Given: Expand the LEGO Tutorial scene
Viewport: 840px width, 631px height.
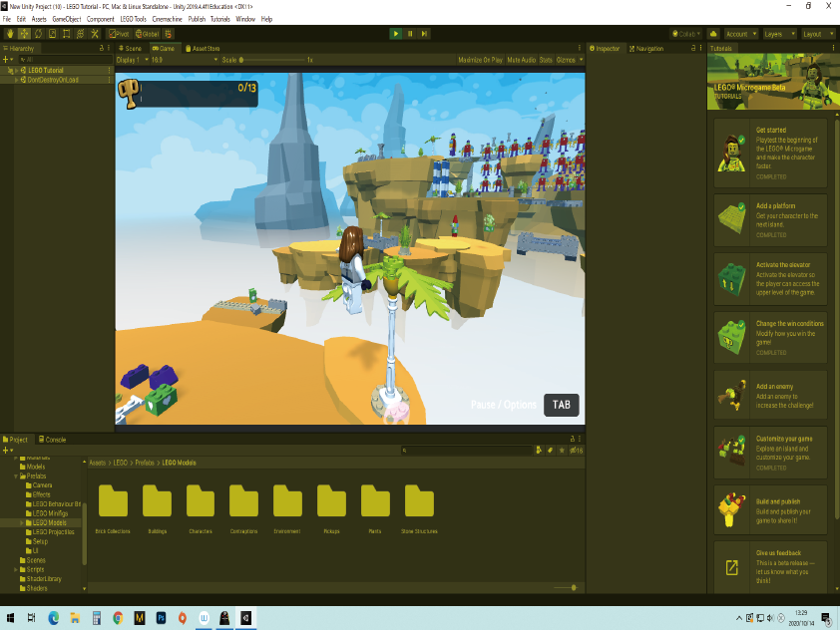Looking at the screenshot, I should click(x=16, y=70).
